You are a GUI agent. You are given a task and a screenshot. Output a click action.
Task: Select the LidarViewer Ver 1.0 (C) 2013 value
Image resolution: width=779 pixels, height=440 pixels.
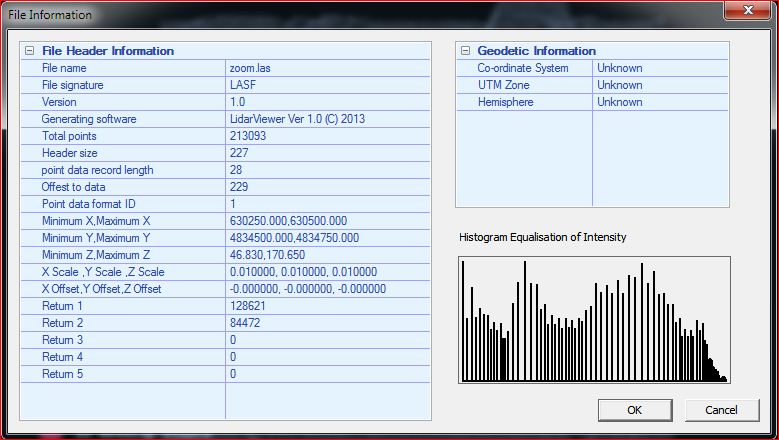click(298, 119)
